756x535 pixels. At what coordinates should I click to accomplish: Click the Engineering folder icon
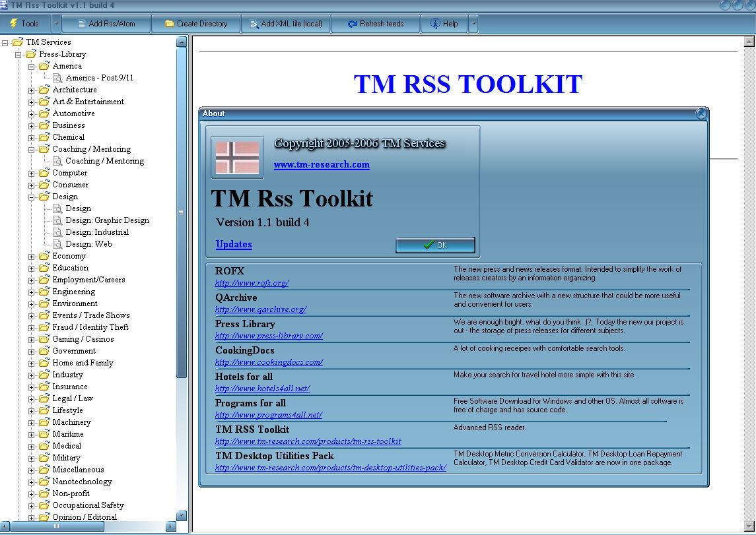[x=44, y=292]
